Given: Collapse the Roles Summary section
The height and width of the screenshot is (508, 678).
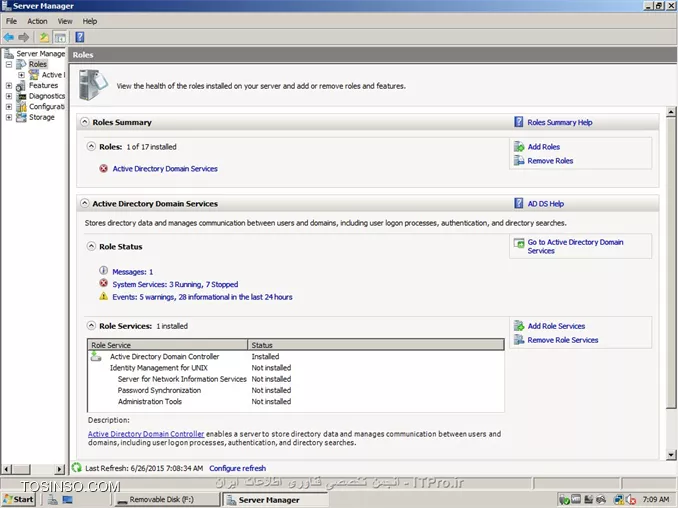Looking at the screenshot, I should [85, 122].
